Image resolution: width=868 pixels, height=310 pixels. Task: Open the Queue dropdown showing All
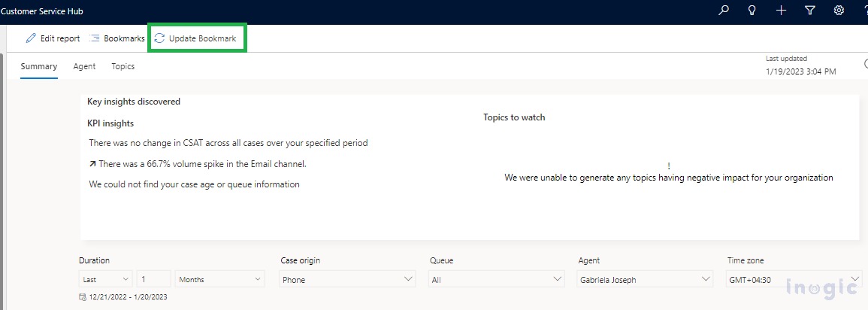(496, 279)
